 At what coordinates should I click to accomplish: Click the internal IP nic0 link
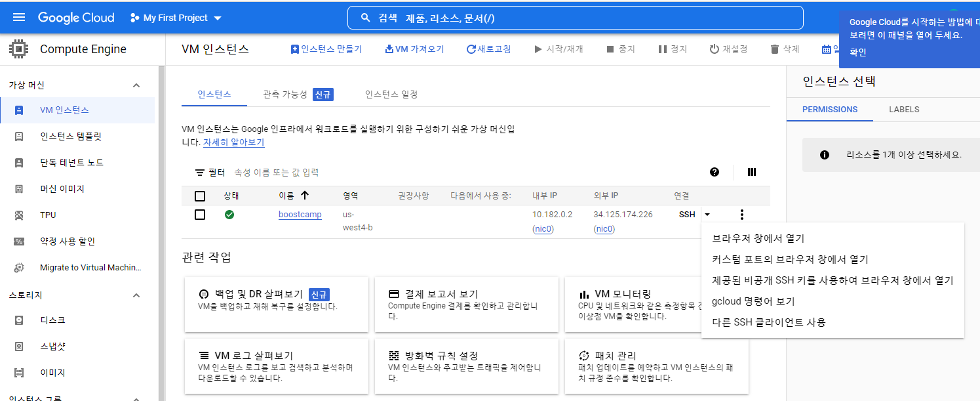point(543,229)
